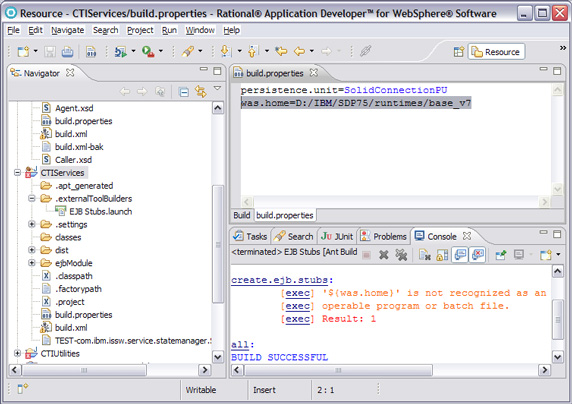572x404 pixels.
Task: Close the Console view tab
Action: (x=467, y=236)
